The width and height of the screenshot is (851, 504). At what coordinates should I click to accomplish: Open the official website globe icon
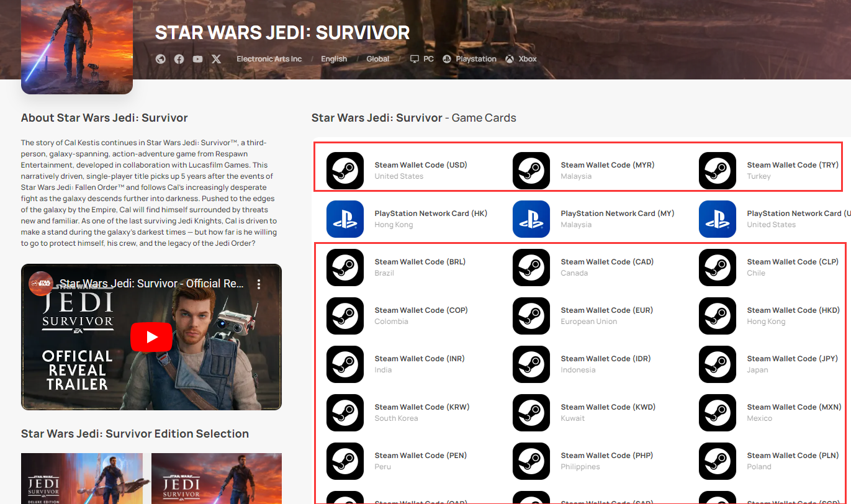point(161,59)
